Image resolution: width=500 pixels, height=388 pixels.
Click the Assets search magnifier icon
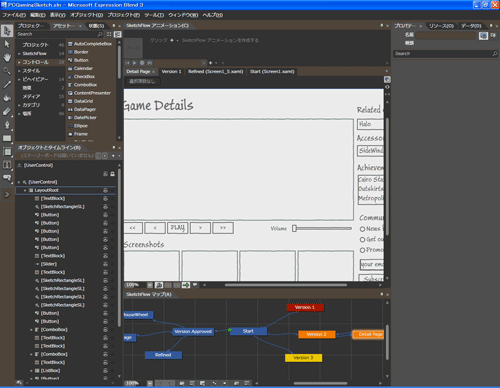(x=100, y=34)
